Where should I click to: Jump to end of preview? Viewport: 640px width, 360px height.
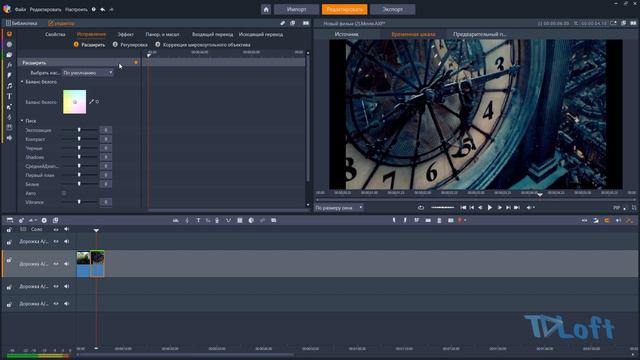click(x=517, y=208)
